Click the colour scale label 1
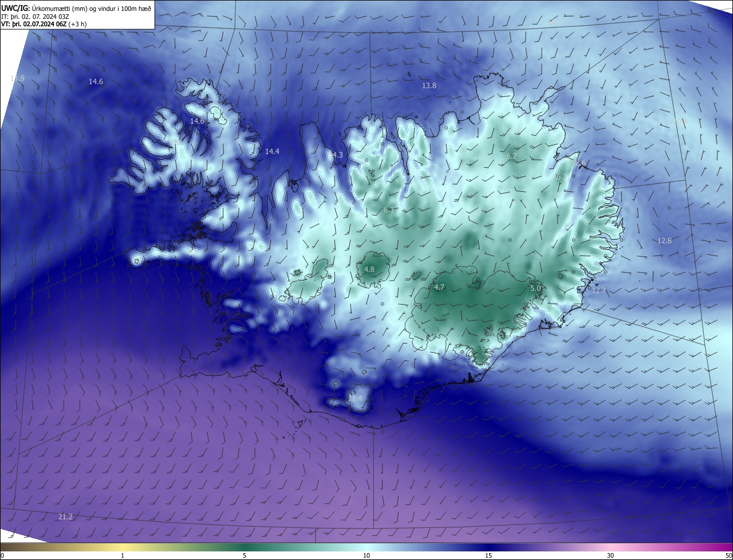 pyautogui.click(x=123, y=555)
